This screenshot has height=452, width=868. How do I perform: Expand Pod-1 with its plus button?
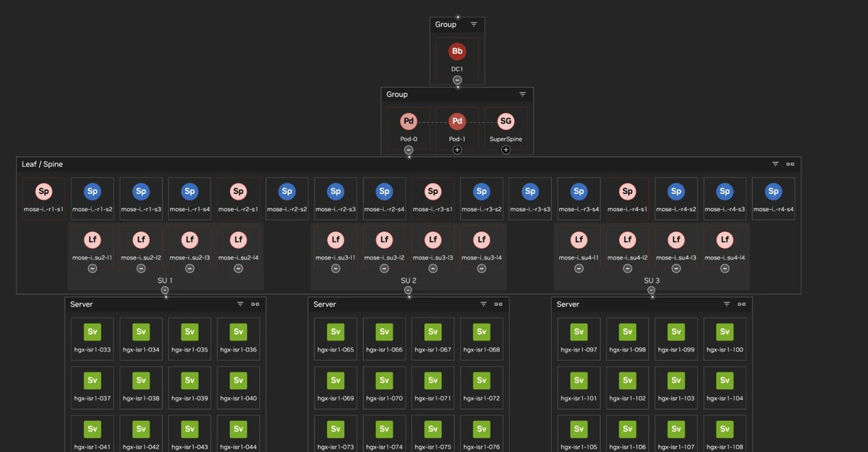click(x=457, y=150)
